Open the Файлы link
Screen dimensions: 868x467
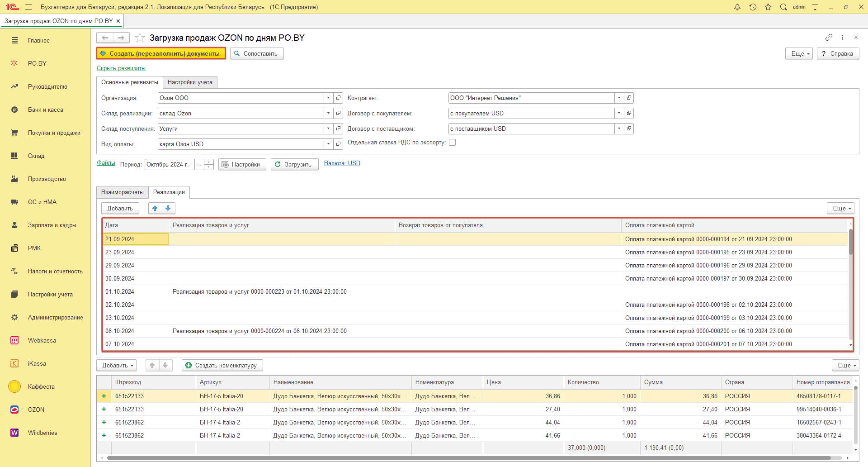pos(106,163)
